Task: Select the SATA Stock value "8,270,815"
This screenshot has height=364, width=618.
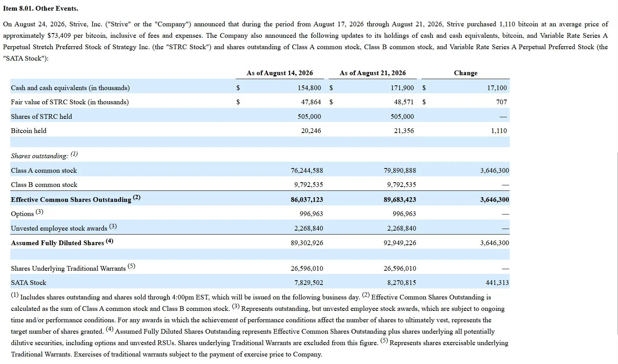Action: pyautogui.click(x=402, y=283)
